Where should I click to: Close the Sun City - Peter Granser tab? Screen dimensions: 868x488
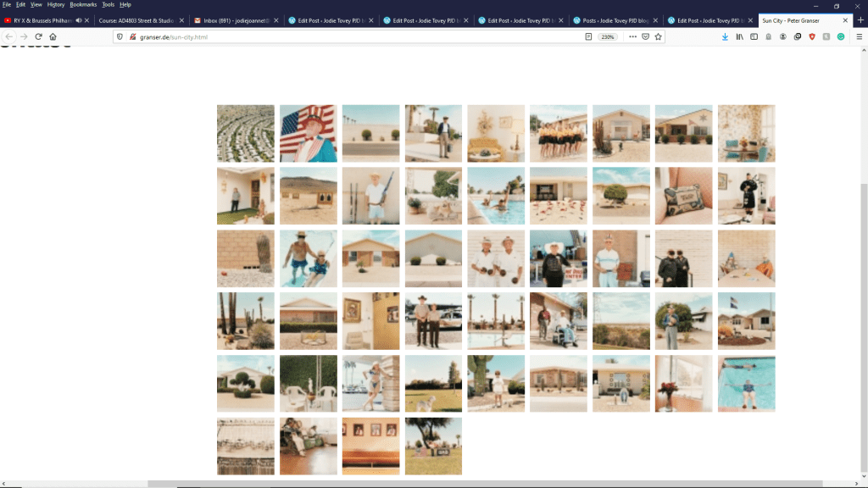845,20
